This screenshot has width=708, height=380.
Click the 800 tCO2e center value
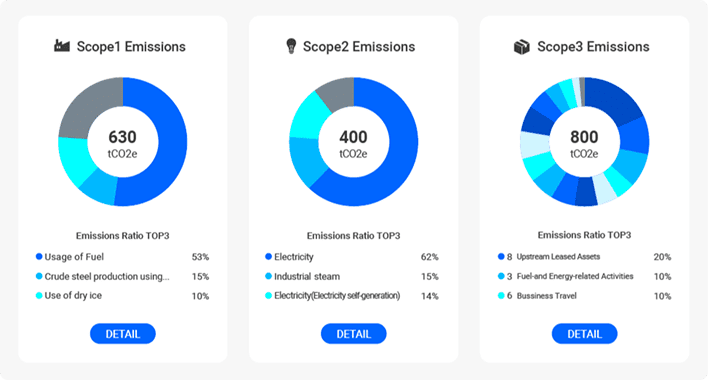[584, 144]
